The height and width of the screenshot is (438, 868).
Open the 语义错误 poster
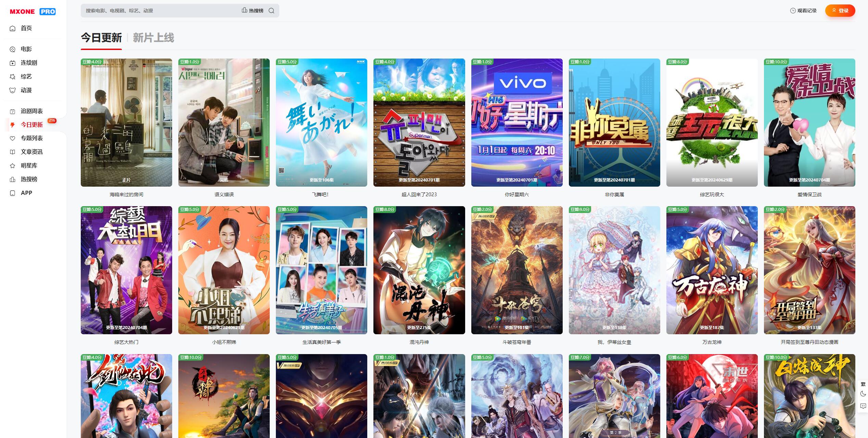pos(224,123)
